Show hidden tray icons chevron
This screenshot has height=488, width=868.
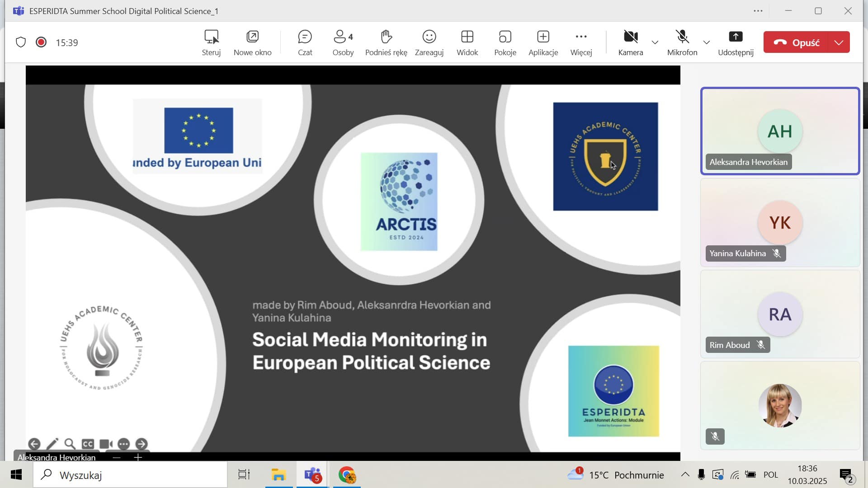[x=685, y=474]
